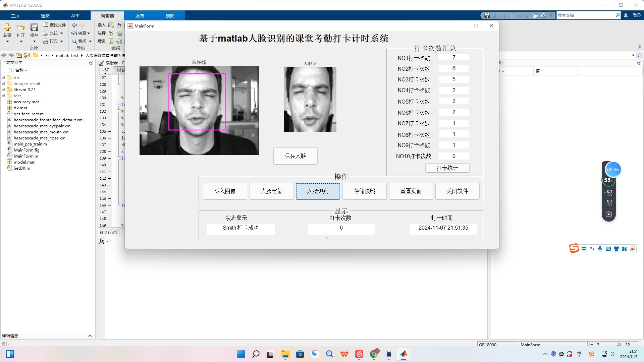Viewport: 644px width, 362px height.
Task: Click the insert section icon next to 插入
Action: click(111, 25)
